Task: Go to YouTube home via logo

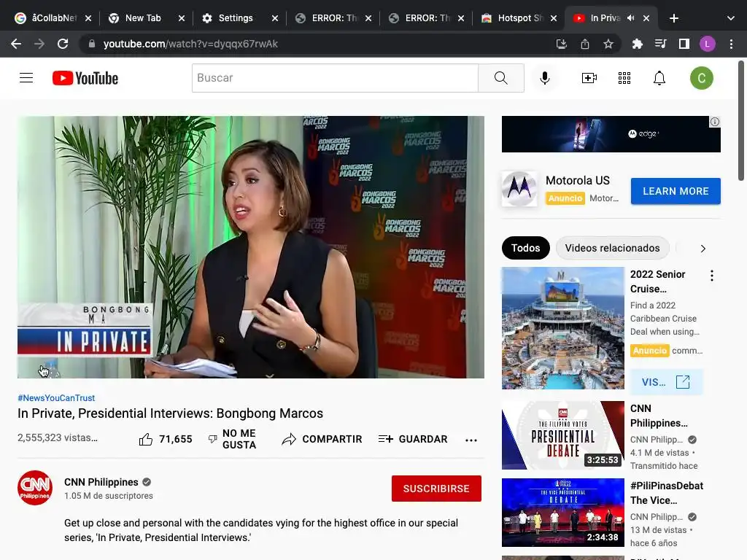Action: (x=85, y=78)
